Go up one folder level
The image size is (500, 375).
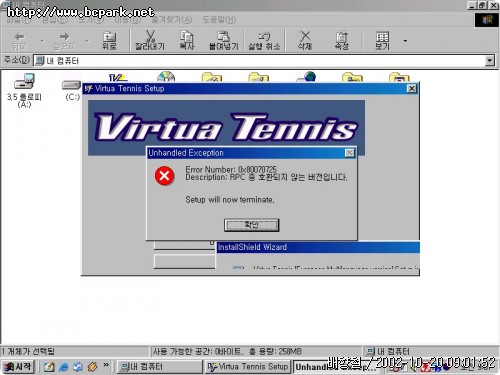[x=109, y=41]
